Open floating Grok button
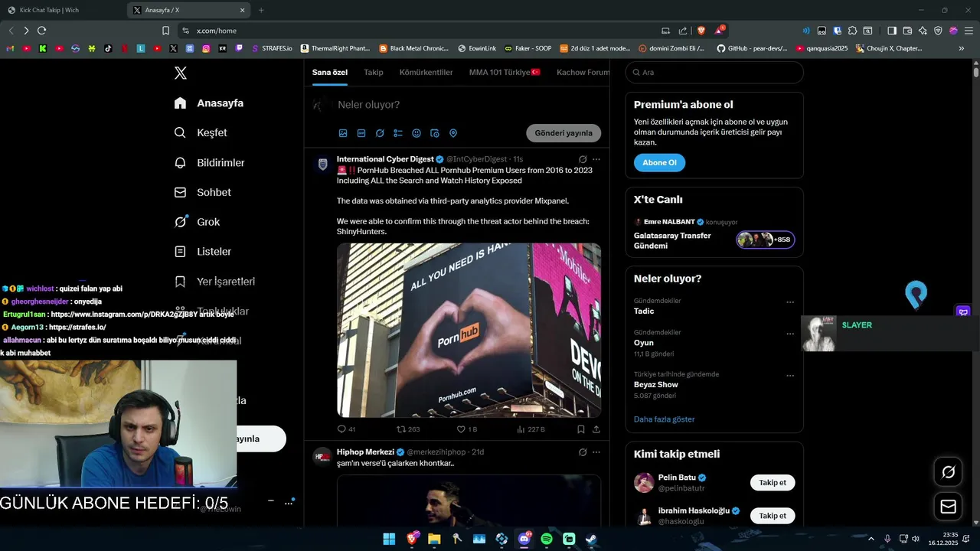This screenshot has height=551, width=980. tap(948, 472)
